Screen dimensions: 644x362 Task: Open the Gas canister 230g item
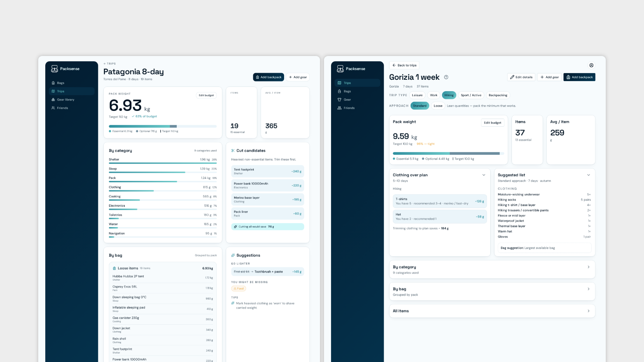(163, 319)
